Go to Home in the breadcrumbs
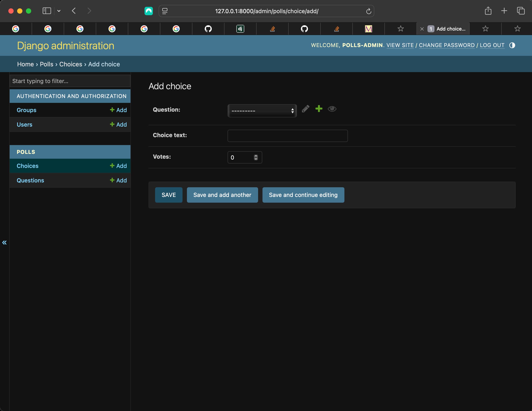Viewport: 532px width, 411px height. [x=25, y=64]
